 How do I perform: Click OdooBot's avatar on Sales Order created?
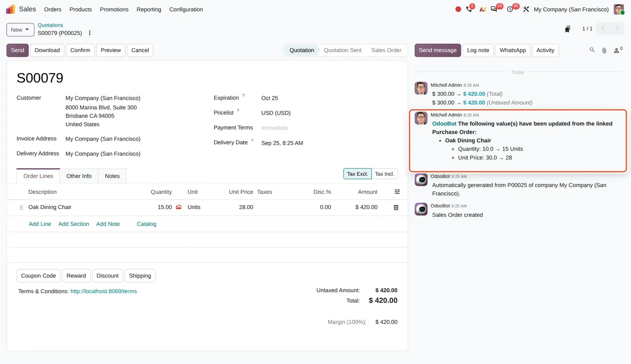pyautogui.click(x=421, y=209)
